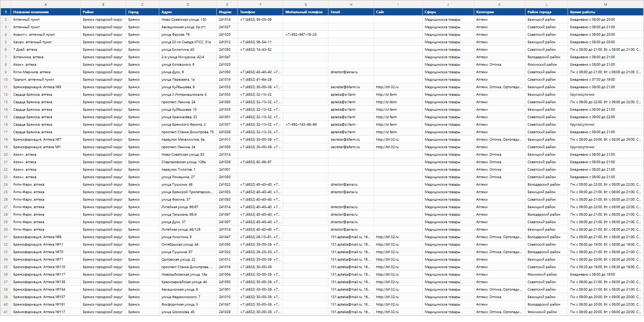Image resolution: width=644 pixels, height=322 pixels.
Task: Select email 'secretar@bfarm.ru' in row 11
Action: point(351,87)
